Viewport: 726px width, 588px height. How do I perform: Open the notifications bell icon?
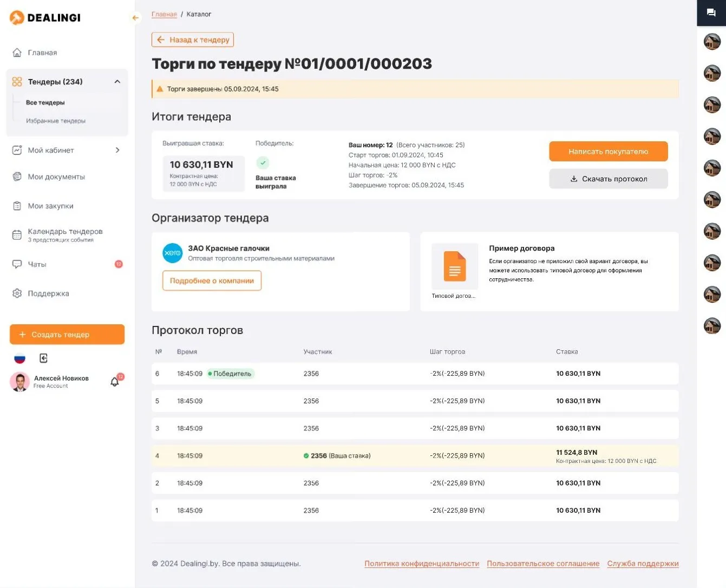coord(115,382)
